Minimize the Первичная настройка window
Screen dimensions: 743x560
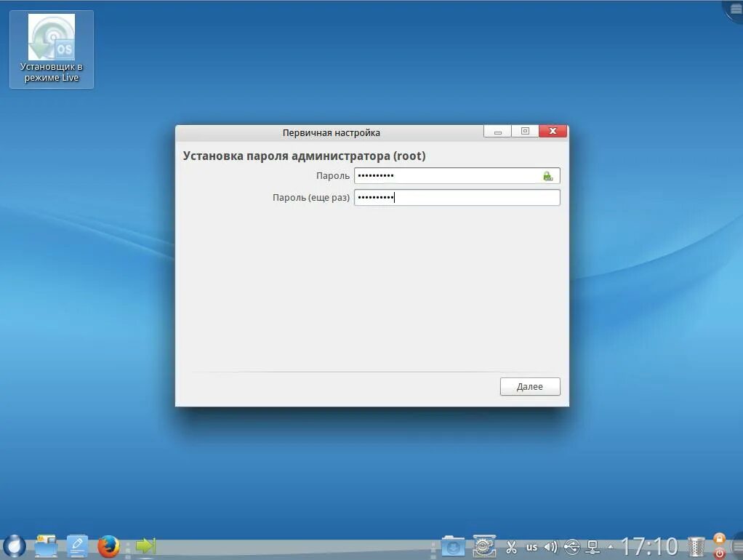(497, 132)
